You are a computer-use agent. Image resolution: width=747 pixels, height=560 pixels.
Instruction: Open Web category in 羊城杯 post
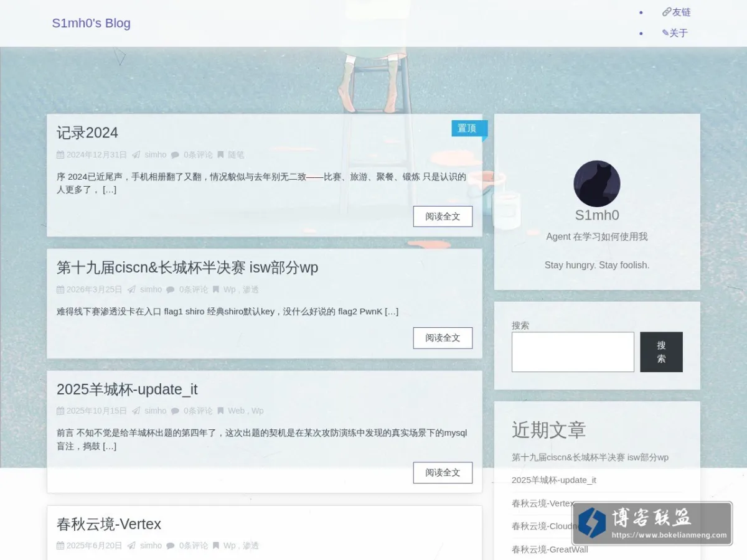[x=237, y=411]
